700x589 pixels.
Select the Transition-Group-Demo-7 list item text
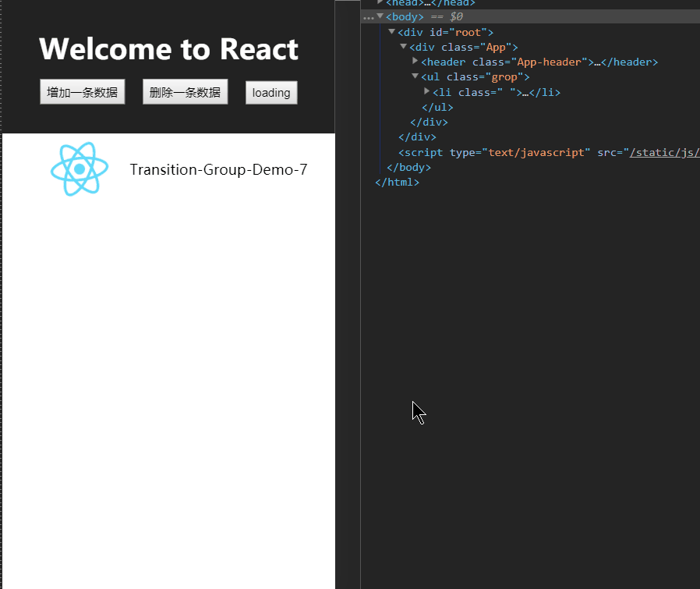tap(218, 170)
